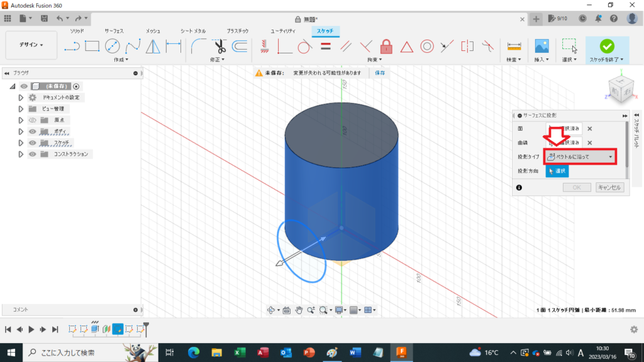Viewport: 644px width, 362px height.
Task: Expand the Bodies node
Action: [21, 131]
